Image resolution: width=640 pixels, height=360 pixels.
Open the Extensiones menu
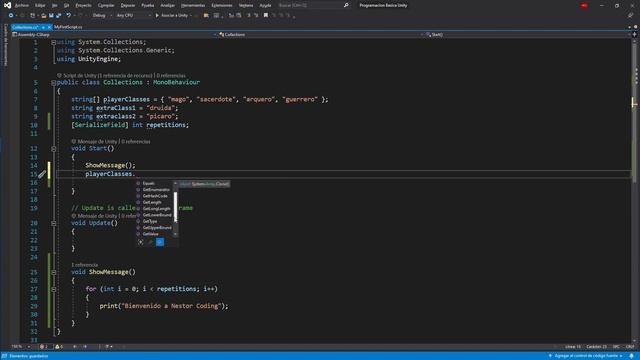pyautogui.click(x=222, y=5)
